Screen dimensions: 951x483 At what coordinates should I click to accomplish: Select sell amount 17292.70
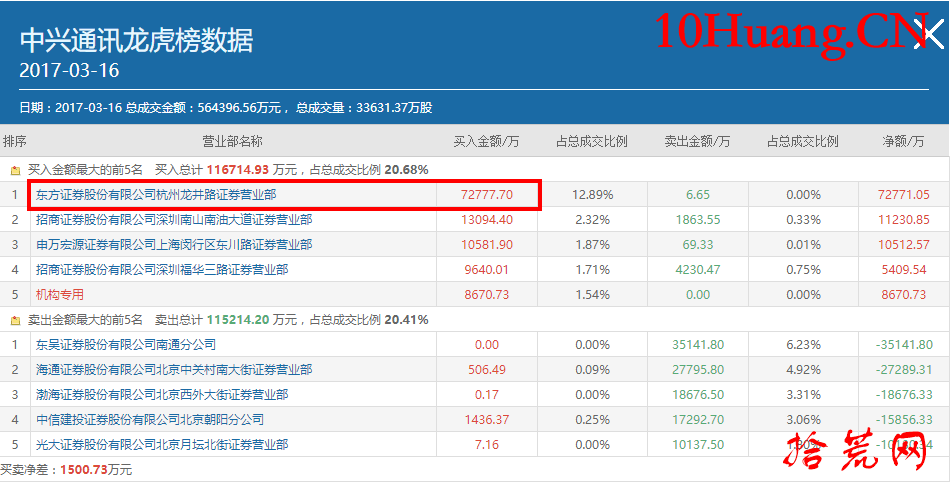(697, 420)
